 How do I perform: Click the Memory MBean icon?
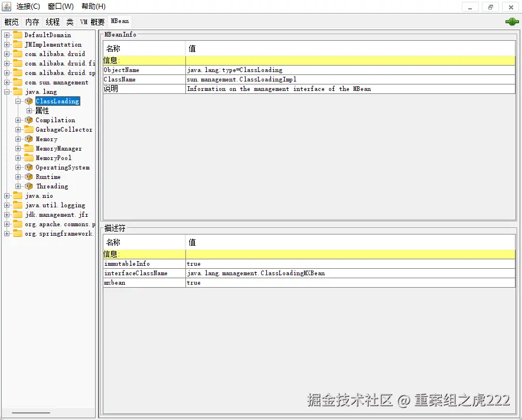29,139
